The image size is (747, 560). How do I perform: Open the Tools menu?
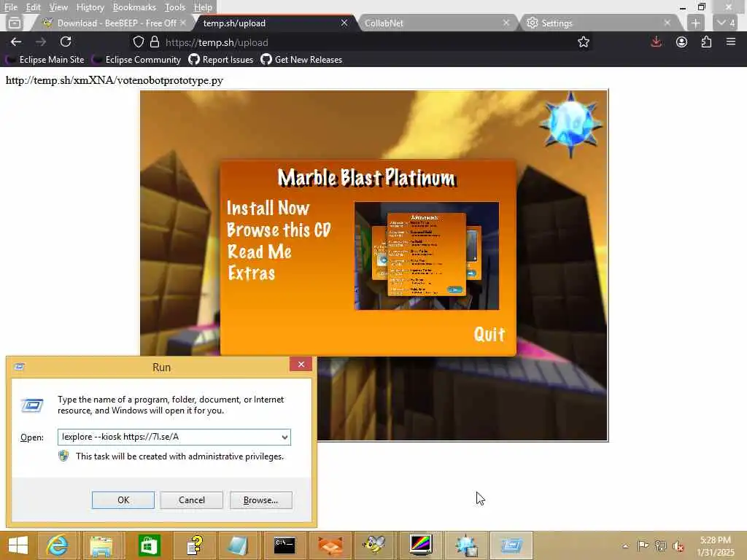tap(174, 7)
